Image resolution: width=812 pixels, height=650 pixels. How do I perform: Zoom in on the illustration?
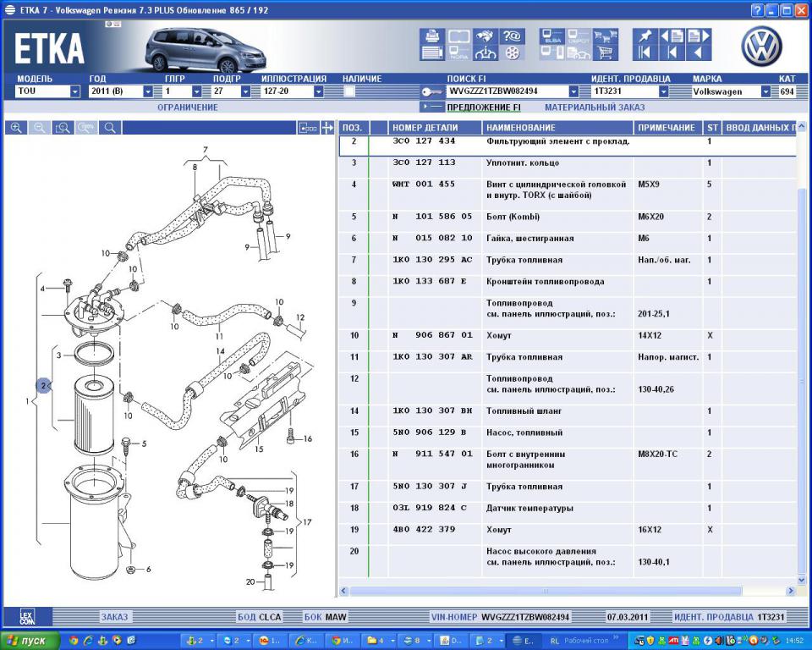point(16,128)
